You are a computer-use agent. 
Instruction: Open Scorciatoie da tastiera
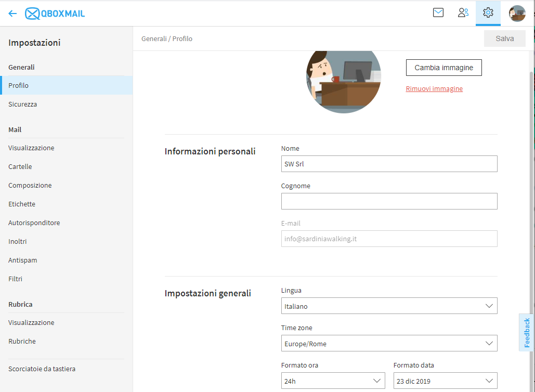(42, 369)
